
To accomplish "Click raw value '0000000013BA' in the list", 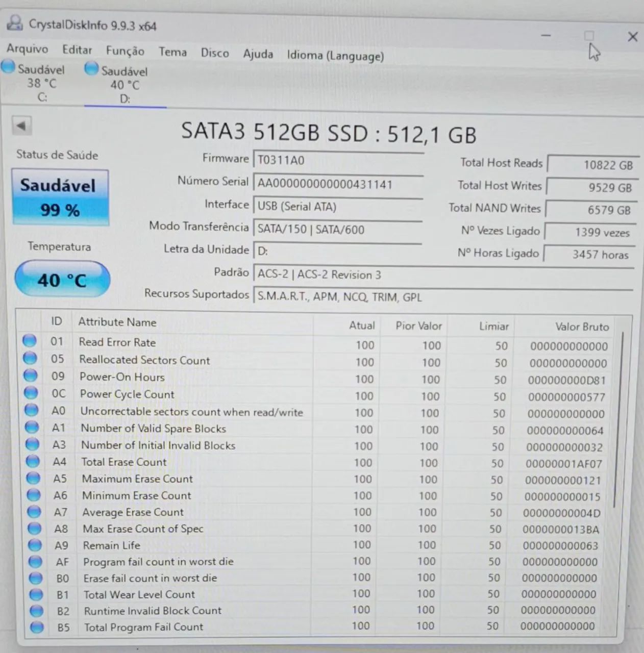I will [561, 530].
